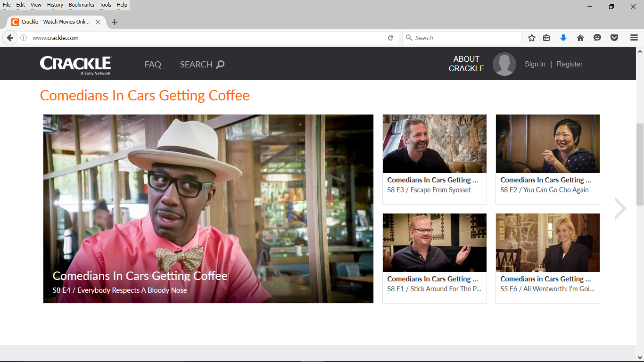
Task: Click 'S5 E6 / Ali Wentworth: I'm Goi...' text
Action: point(547,289)
